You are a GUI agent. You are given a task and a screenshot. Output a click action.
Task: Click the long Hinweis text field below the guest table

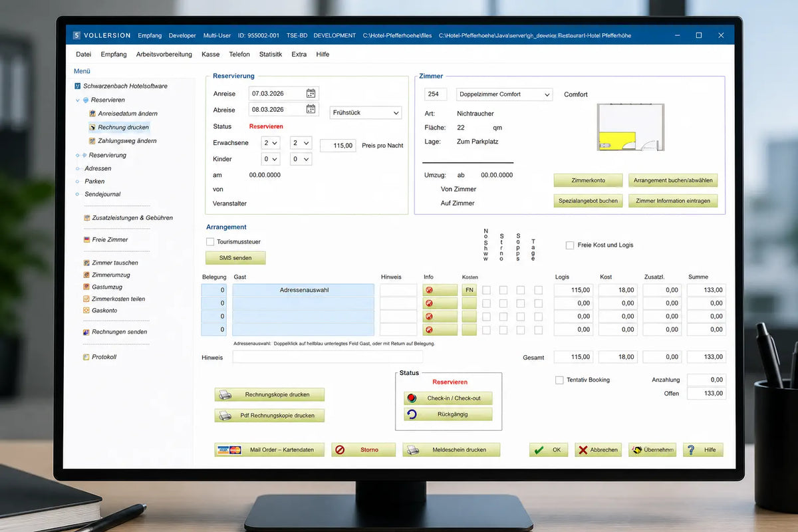pos(328,357)
